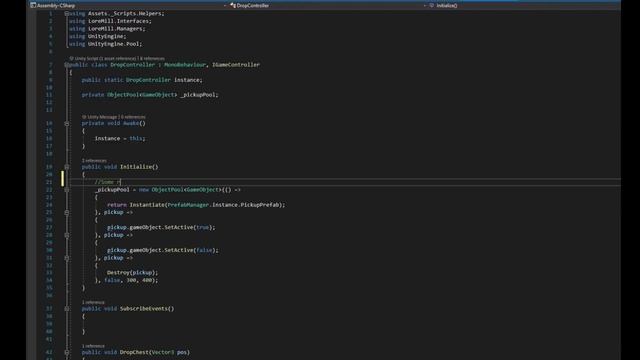Screen dimensions: 640x360
Task: Open the Initialize() member navigation dropdown
Action: point(524,5)
